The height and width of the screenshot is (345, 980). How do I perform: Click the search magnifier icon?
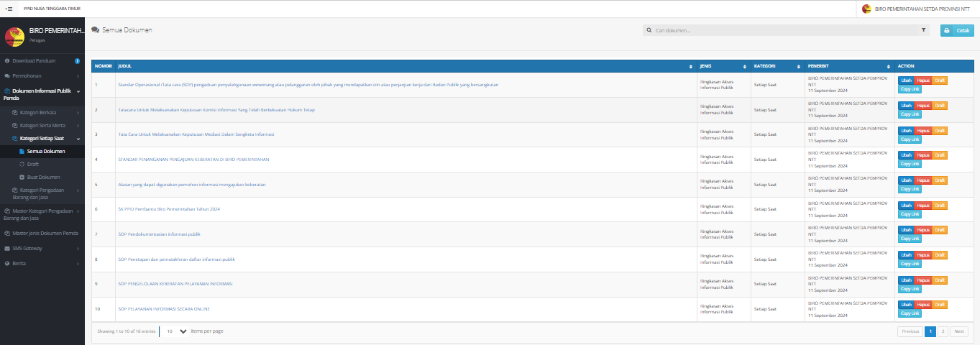pos(649,31)
